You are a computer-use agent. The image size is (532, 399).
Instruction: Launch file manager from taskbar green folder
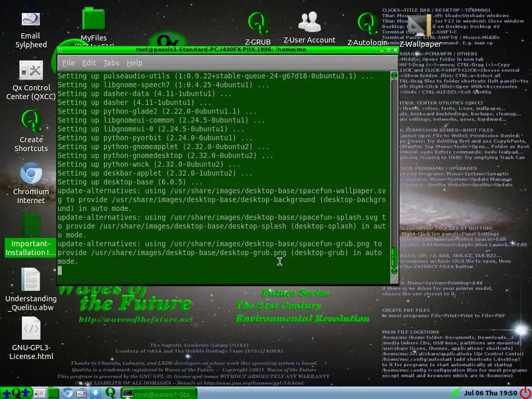(54, 393)
